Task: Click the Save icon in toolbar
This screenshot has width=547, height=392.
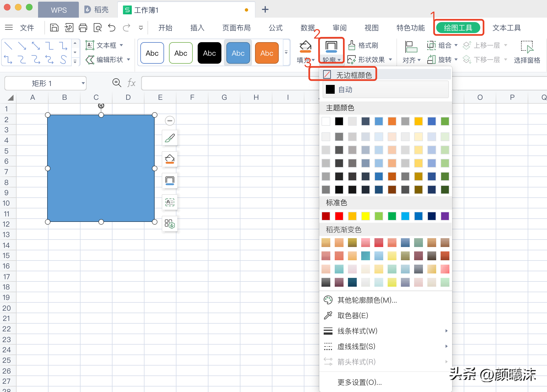Action: coord(54,28)
